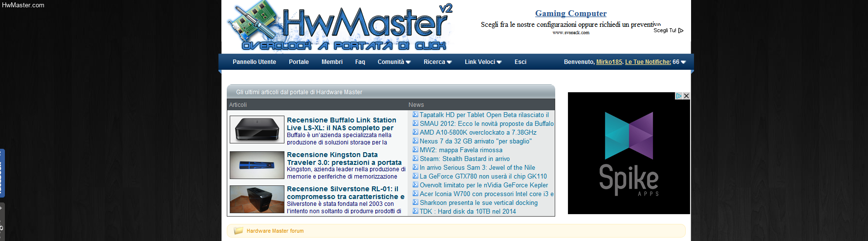Expand the notifications count arrow

[x=683, y=62]
